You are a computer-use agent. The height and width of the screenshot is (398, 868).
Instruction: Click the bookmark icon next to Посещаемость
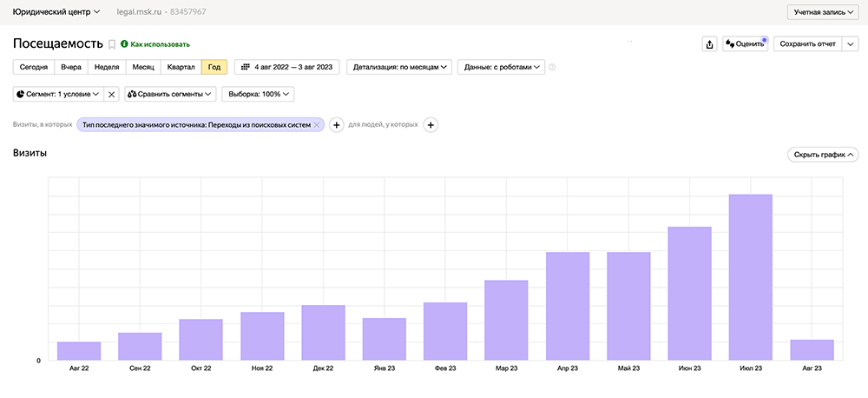pyautogui.click(x=112, y=44)
